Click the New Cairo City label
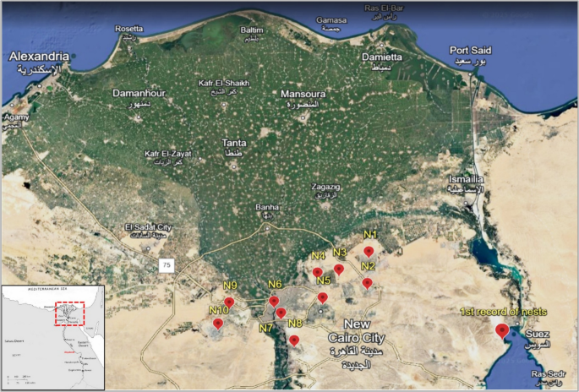Image resolution: width=579 pixels, height=392 pixels. pyautogui.click(x=357, y=343)
